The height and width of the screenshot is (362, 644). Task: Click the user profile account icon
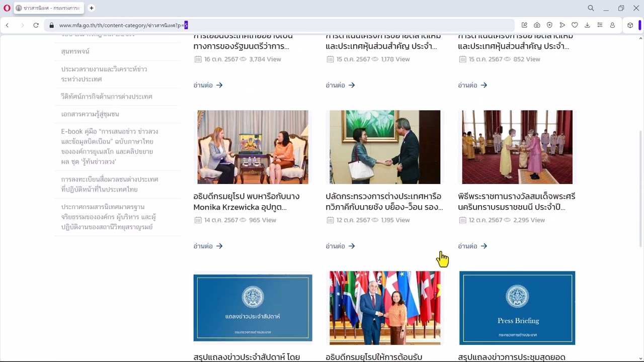coord(612,25)
